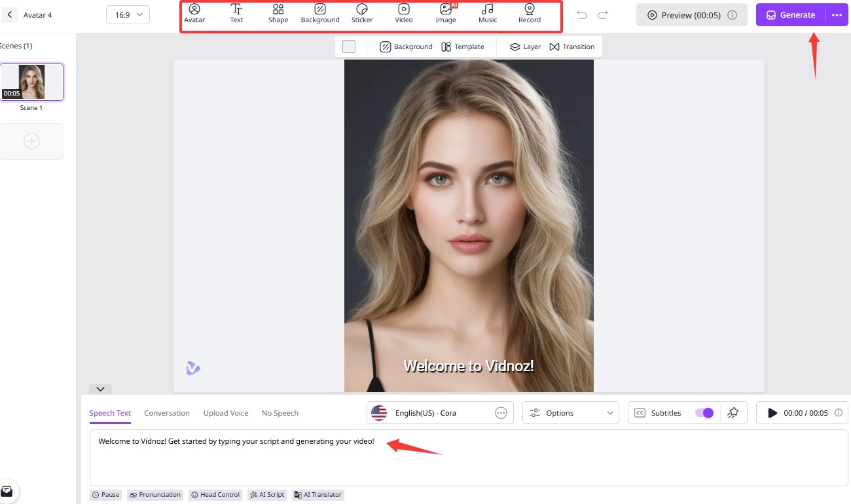Click the undo arrow icon

click(582, 15)
